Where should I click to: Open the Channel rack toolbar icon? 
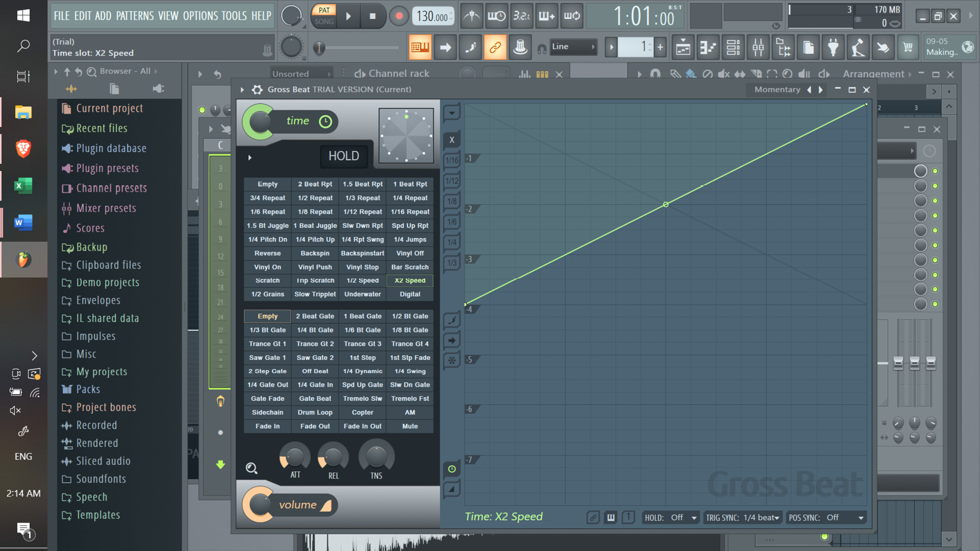click(733, 47)
